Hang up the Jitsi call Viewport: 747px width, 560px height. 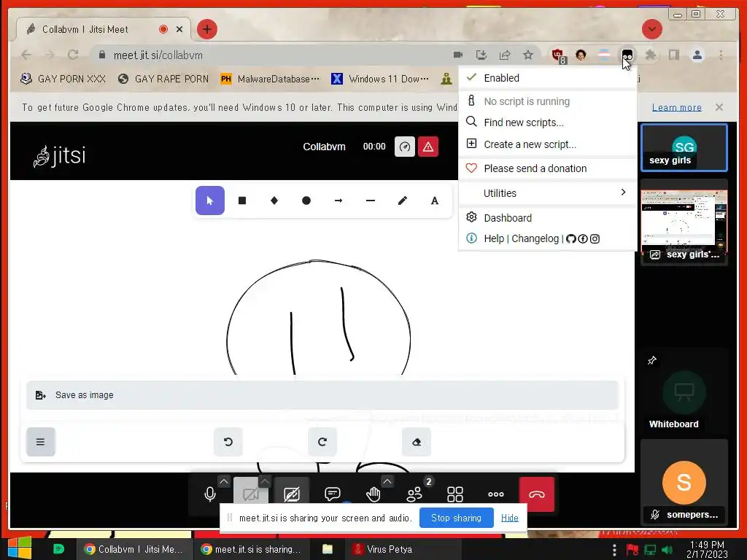pos(537,494)
